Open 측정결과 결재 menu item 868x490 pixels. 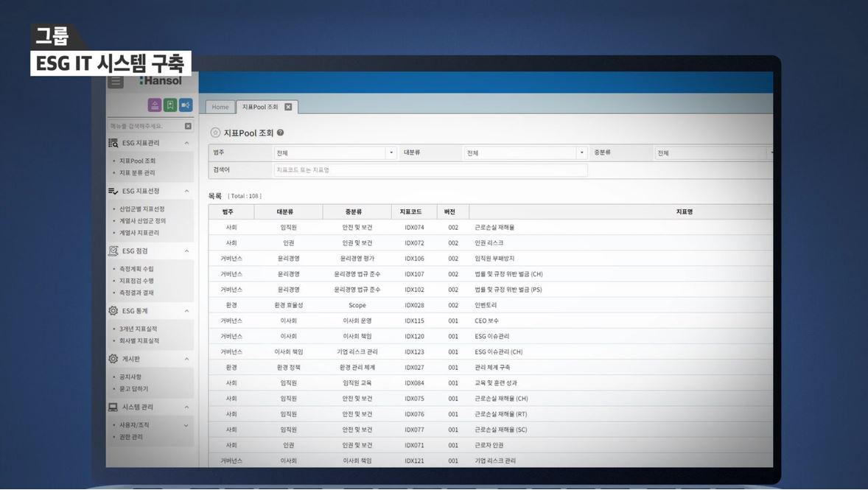(137, 293)
